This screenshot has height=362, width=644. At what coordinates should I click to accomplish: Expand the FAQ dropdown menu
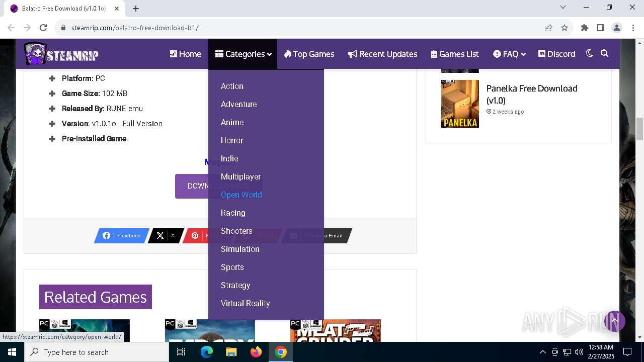coord(509,54)
